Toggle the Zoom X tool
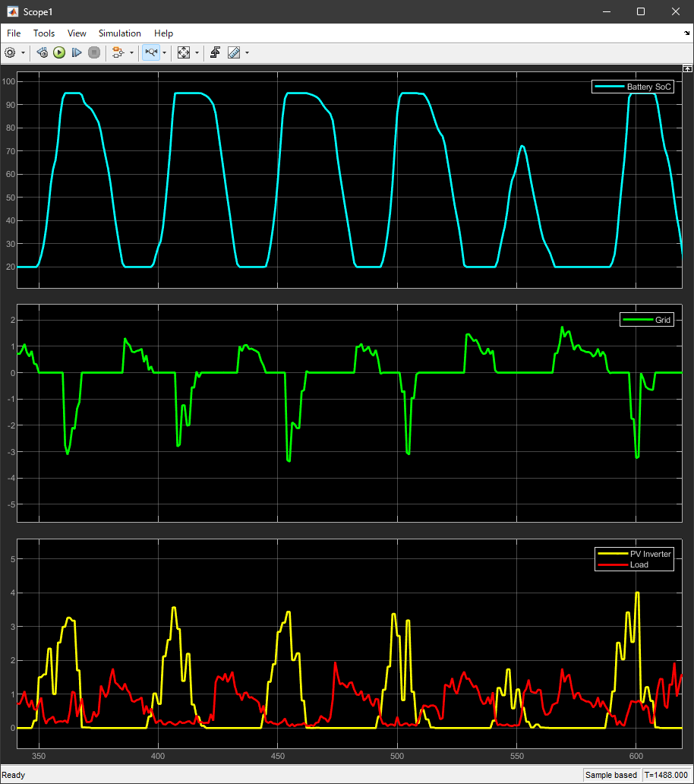The height and width of the screenshot is (784, 694). pos(150,52)
